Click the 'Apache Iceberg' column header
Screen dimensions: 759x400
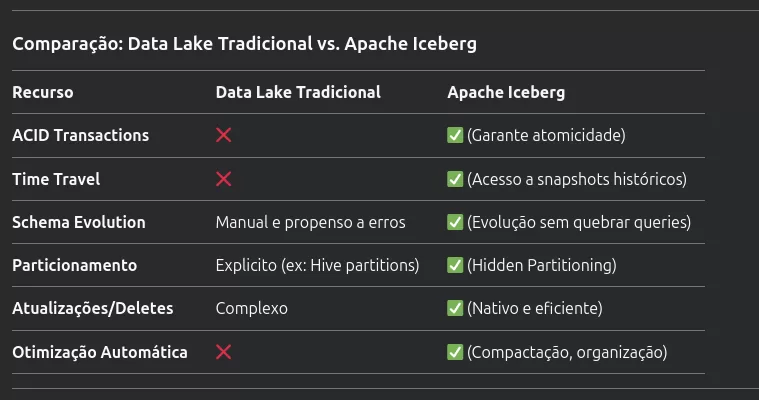click(506, 92)
